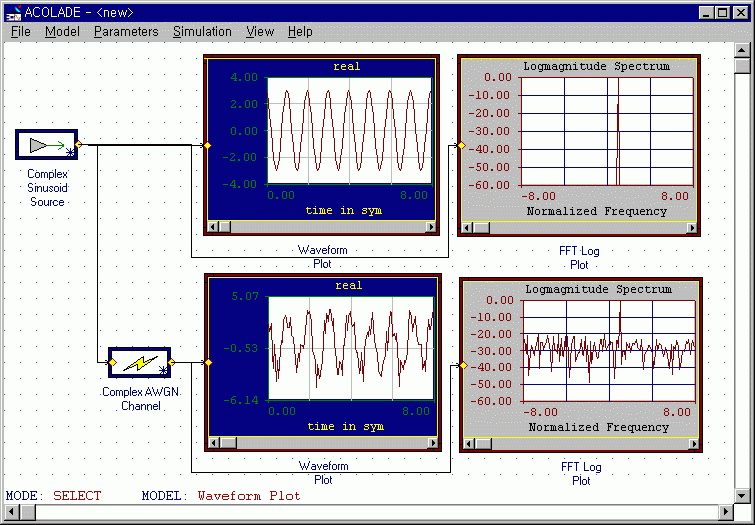Click right arrow on lower waveform scrollbar
755x525 pixels.
[x=433, y=443]
